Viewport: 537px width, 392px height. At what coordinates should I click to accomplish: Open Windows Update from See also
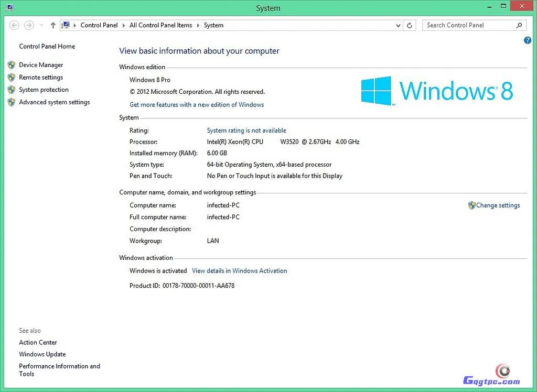42,354
